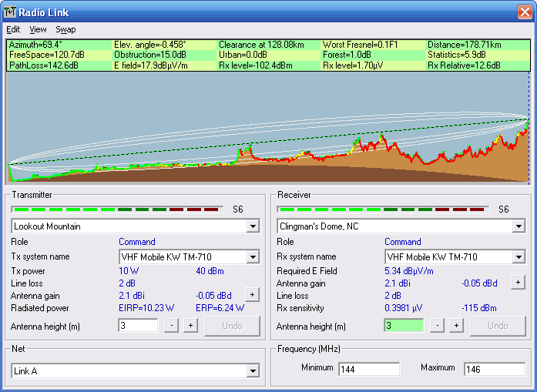Click the Radio Link title bar icon
The width and height of the screenshot is (537, 392).
(x=9, y=11)
